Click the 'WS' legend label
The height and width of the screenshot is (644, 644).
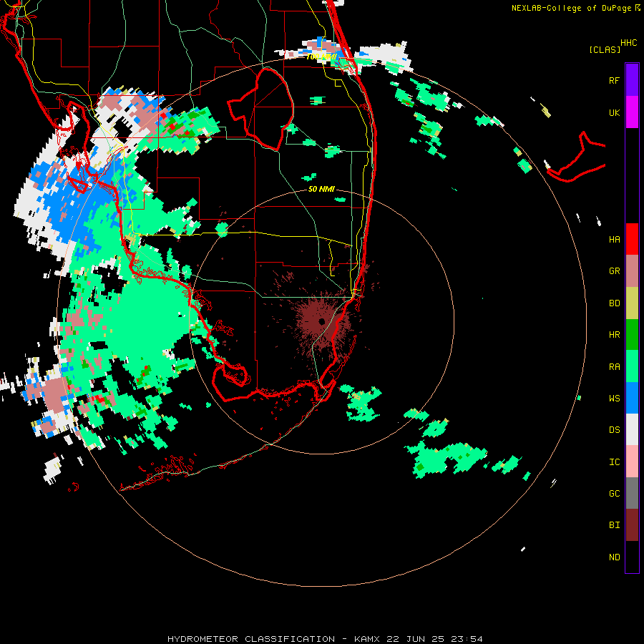[614, 398]
